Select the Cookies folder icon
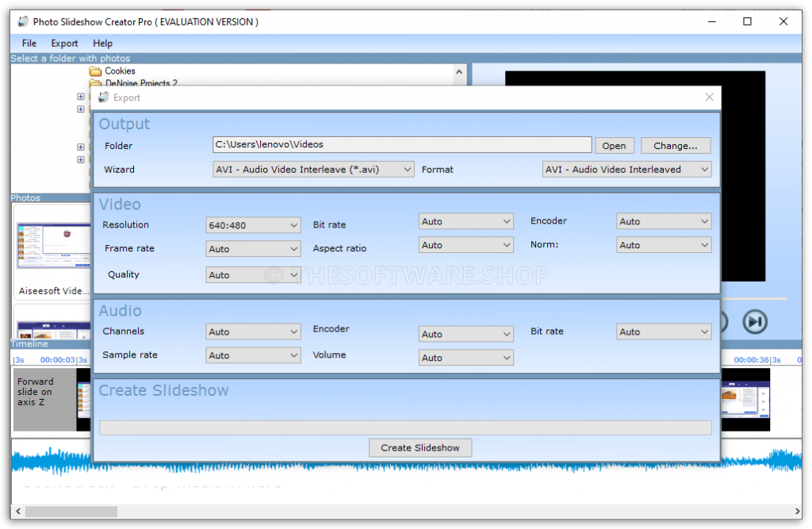Viewport: 812px width, 529px height. (95, 71)
